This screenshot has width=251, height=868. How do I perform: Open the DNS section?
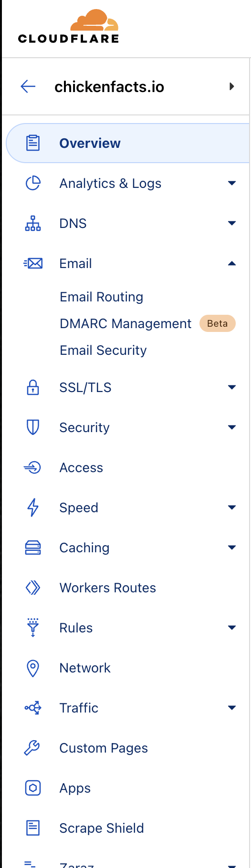73,223
